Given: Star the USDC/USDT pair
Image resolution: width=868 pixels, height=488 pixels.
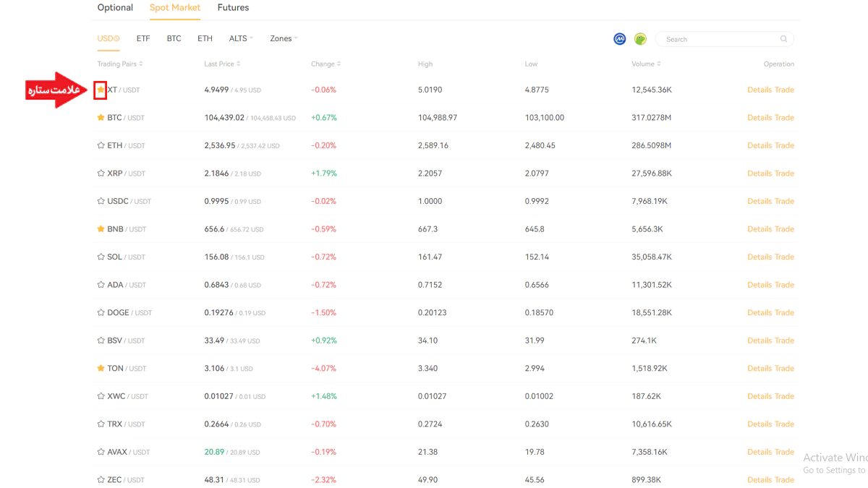Looking at the screenshot, I should click(101, 201).
